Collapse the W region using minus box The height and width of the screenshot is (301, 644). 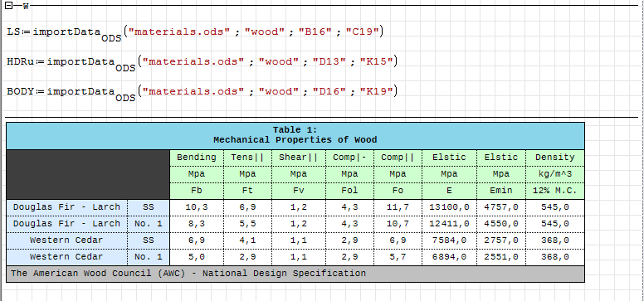click(x=8, y=6)
